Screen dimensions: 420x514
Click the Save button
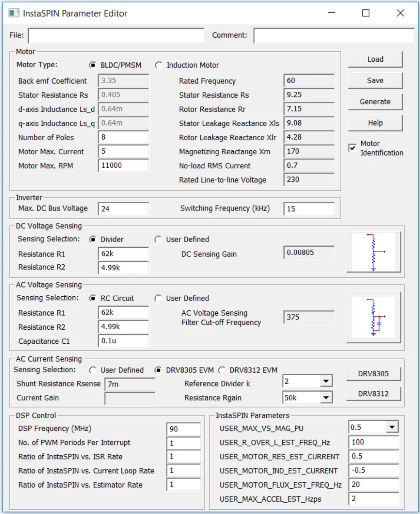pos(375,80)
